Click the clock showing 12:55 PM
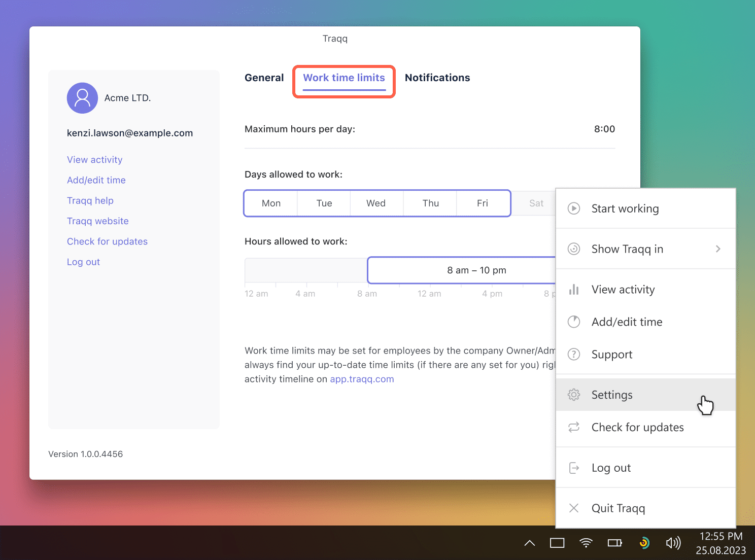Screen dimensions: 755x560 pos(721,536)
